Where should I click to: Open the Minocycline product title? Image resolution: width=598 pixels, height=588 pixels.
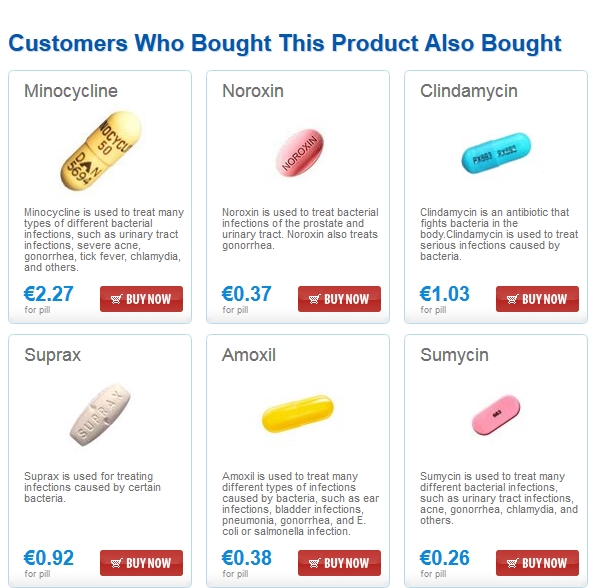point(71,91)
